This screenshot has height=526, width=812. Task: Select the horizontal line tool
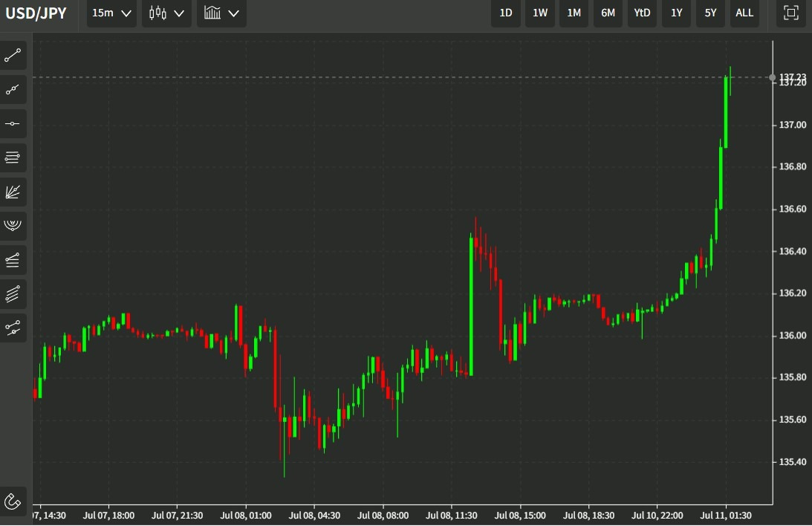point(13,124)
